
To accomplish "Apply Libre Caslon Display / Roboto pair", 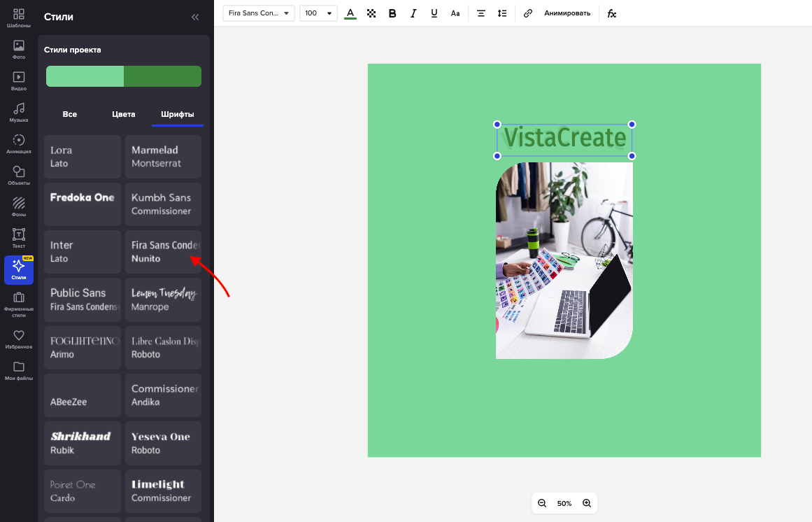I will coord(163,348).
